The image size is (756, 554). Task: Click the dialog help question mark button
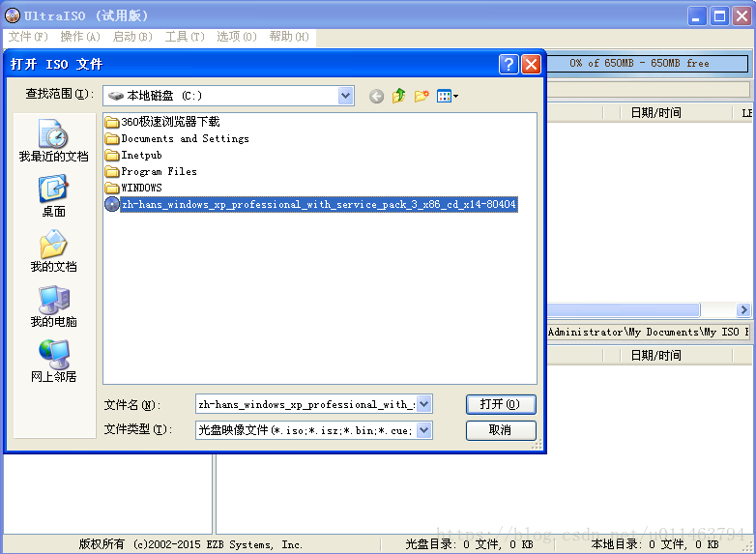tap(509, 64)
